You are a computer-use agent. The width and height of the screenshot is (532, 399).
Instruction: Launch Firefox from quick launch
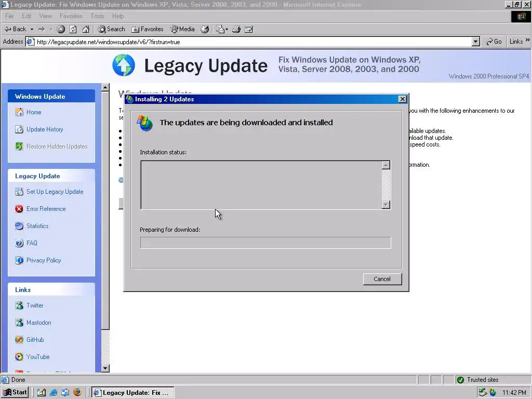tap(77, 392)
